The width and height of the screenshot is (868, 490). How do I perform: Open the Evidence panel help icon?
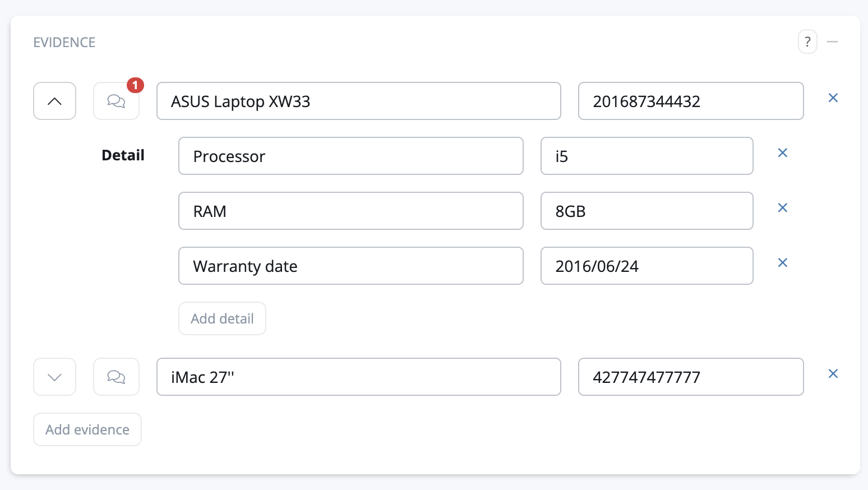coord(807,42)
